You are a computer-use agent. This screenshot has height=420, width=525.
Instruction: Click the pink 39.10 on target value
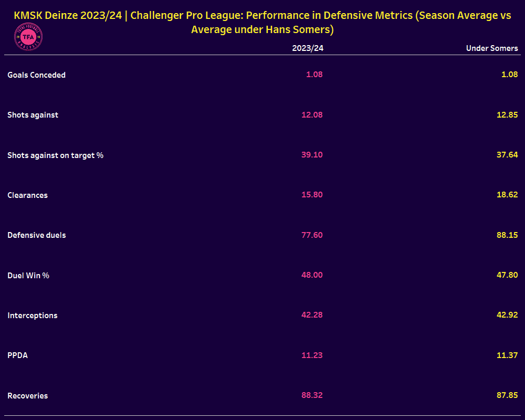point(312,155)
